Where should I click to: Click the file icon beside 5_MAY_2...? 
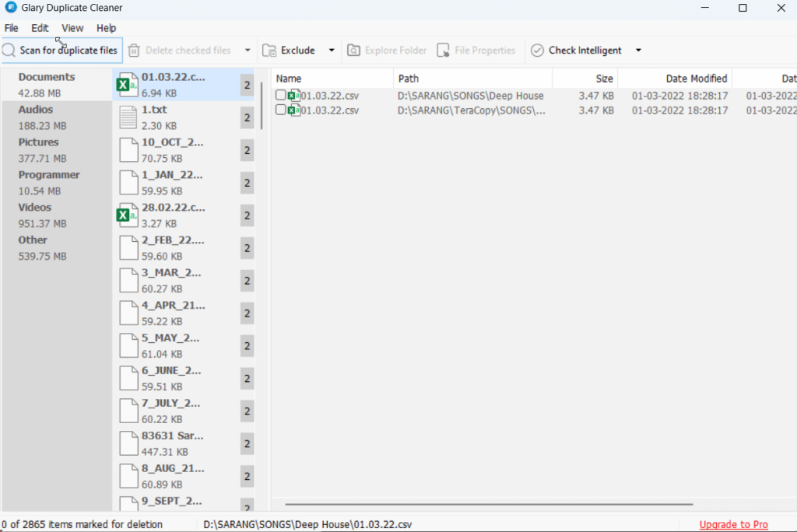(x=128, y=345)
